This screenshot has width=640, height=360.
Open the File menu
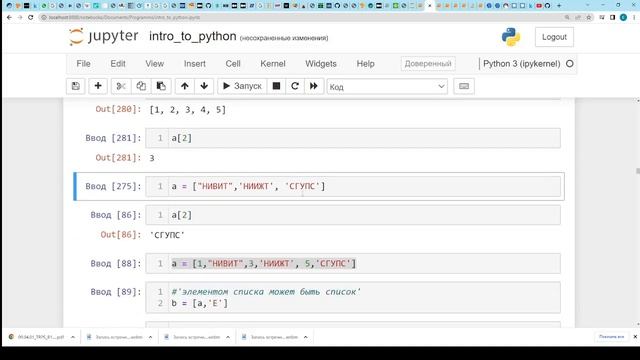coord(83,64)
